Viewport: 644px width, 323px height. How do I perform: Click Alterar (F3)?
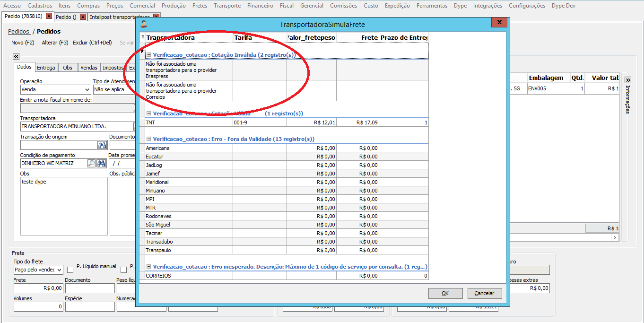(x=55, y=43)
